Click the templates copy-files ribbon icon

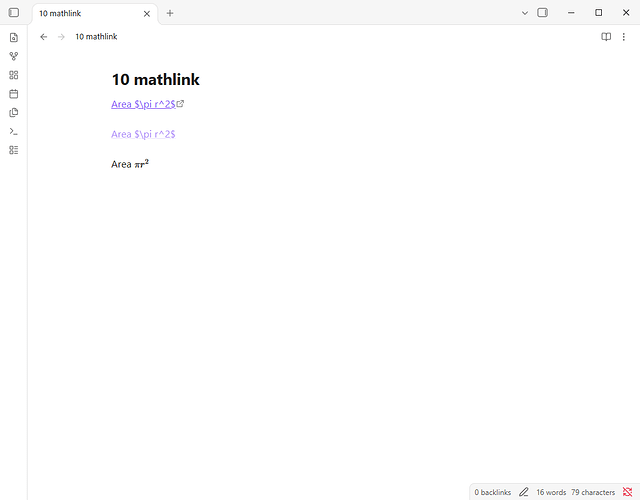14,113
